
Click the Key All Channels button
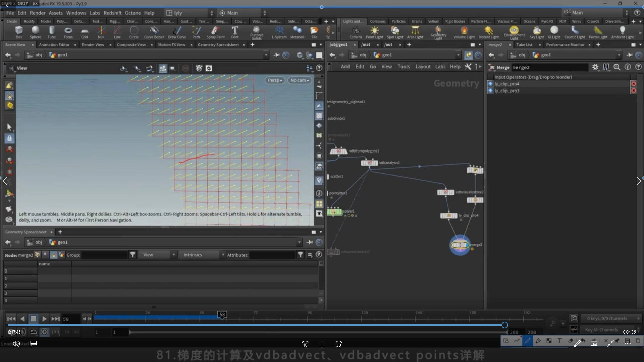(601, 330)
